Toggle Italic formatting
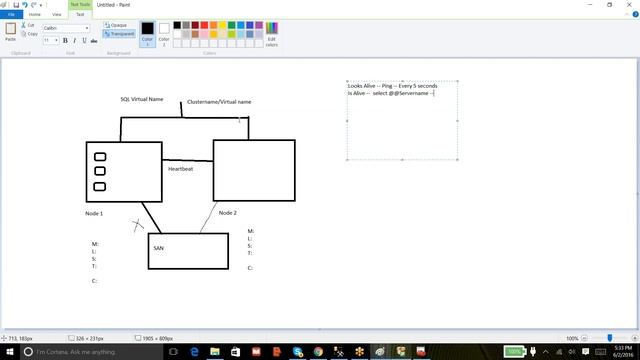 (x=75, y=40)
